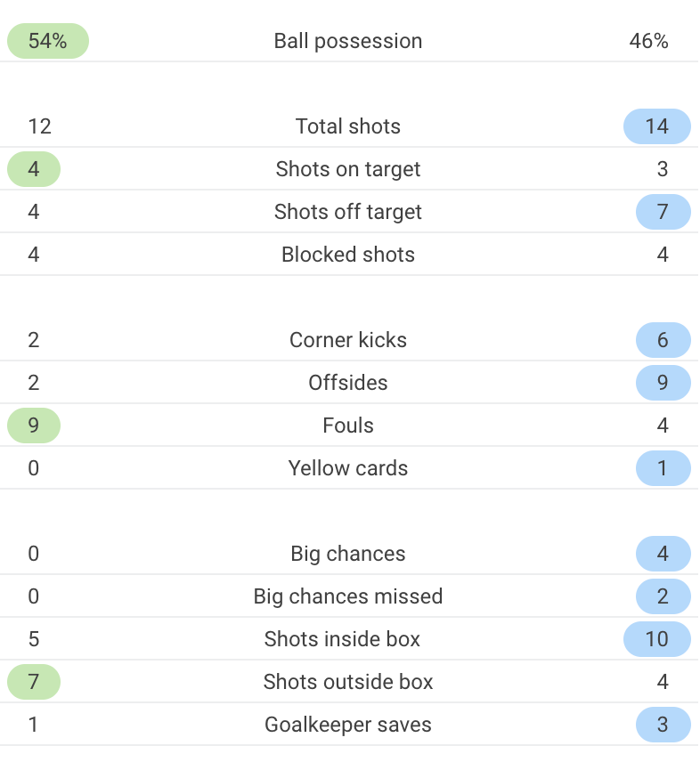This screenshot has width=700, height=762.
Task: Select the blue 6 corner kicks badge
Action: pyautogui.click(x=663, y=340)
